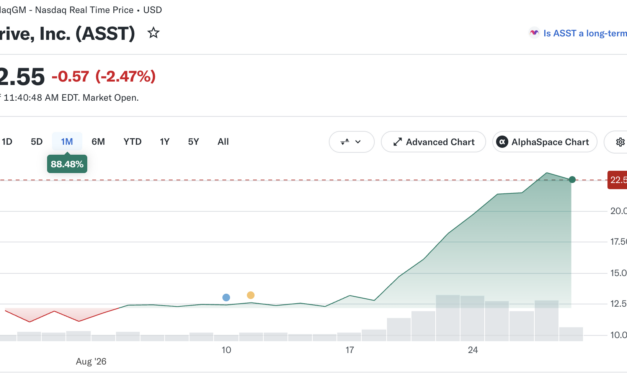
Task: Click the "Aug '26" axis label
Action: point(91,362)
